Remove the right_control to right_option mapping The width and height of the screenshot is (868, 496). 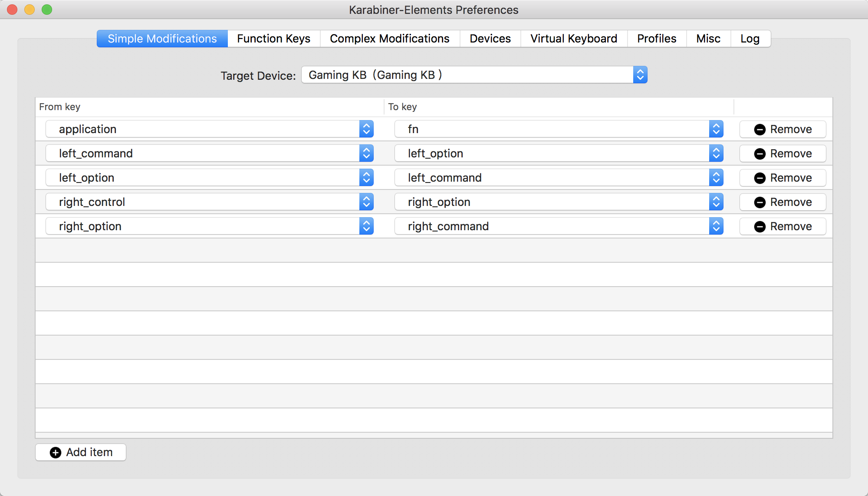click(783, 202)
